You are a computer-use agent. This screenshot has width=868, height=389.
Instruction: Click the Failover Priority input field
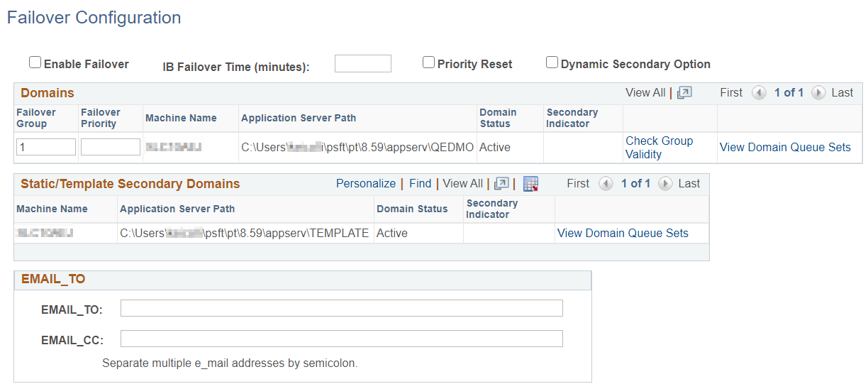tap(110, 147)
